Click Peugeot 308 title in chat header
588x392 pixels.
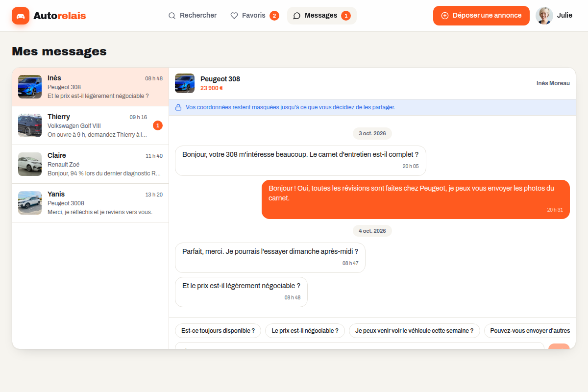[220, 79]
